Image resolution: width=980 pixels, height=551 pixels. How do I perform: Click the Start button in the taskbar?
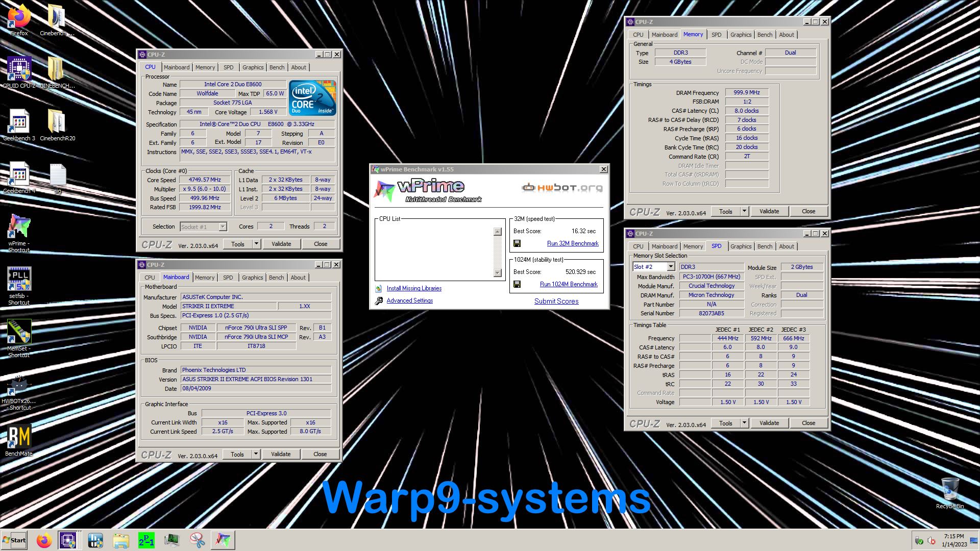pos(14,540)
